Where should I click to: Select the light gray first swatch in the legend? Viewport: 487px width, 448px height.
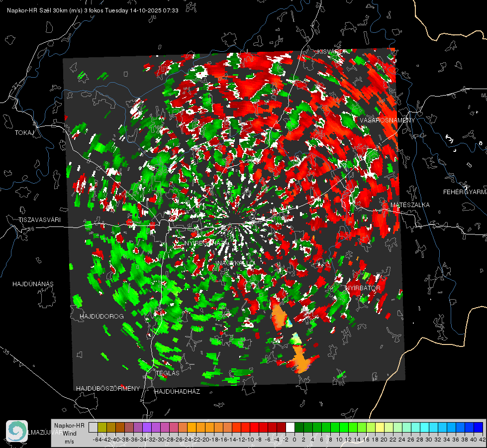[93, 427]
